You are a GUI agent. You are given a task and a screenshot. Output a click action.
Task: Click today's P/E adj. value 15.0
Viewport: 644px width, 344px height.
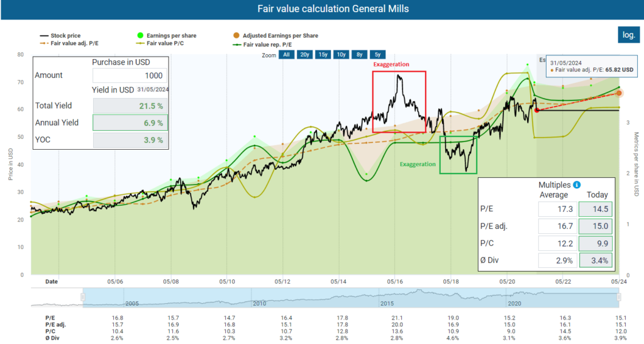pyautogui.click(x=596, y=226)
